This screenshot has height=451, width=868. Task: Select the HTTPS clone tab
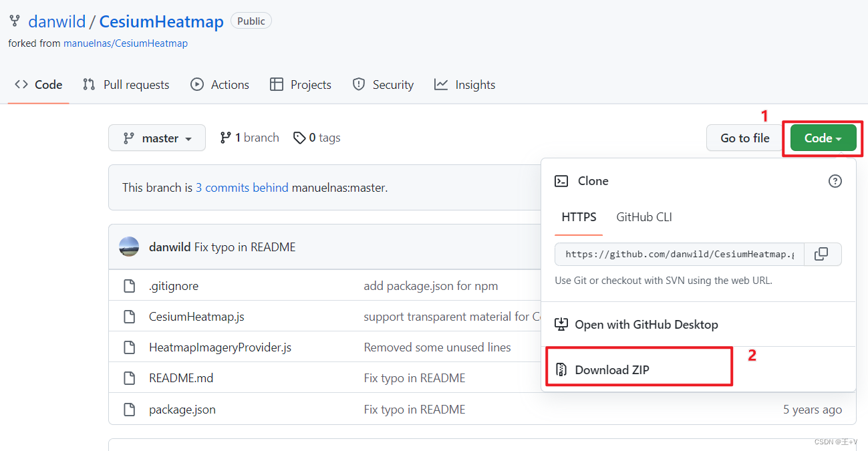pos(579,217)
